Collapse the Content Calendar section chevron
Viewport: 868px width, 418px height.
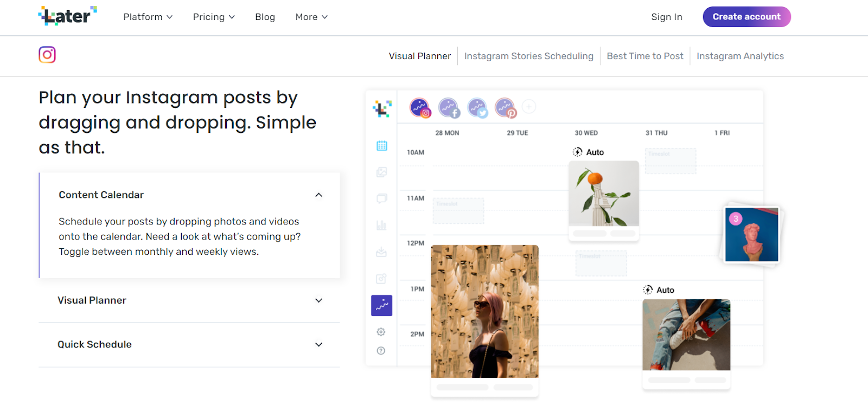[319, 195]
